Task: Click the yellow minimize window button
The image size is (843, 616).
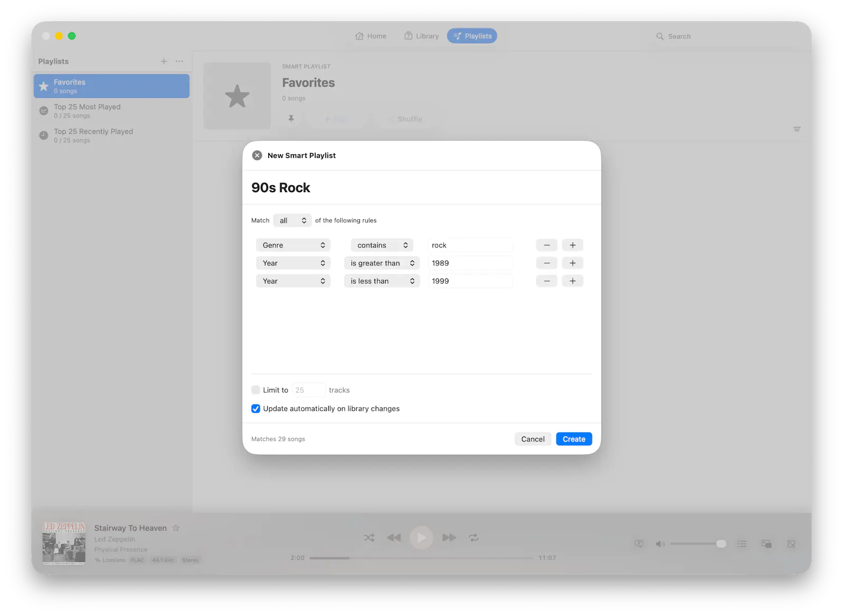Action: [59, 36]
